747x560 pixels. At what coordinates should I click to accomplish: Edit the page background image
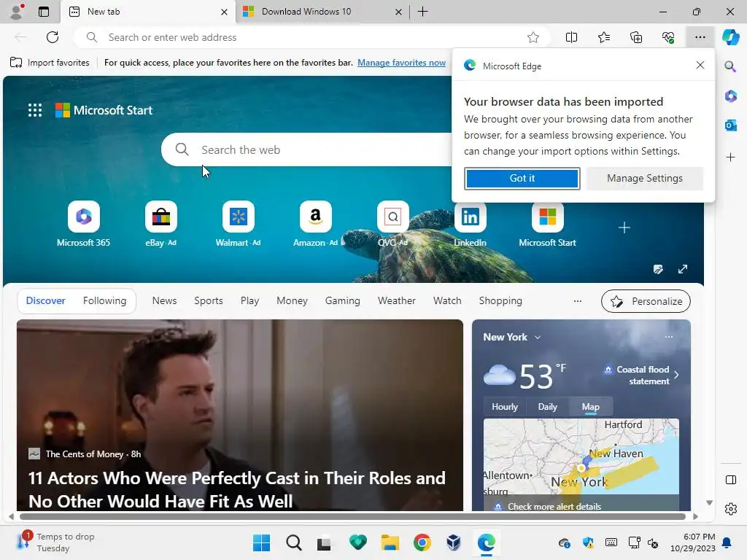(658, 269)
